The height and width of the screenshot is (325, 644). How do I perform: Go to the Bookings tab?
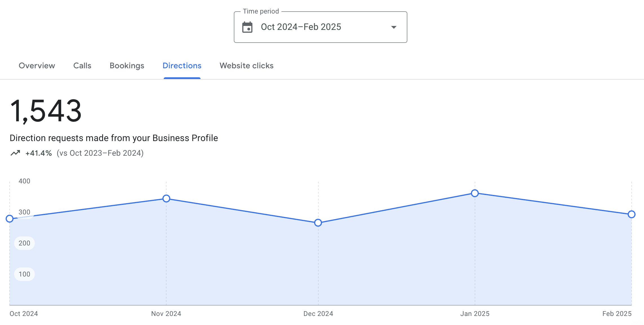pyautogui.click(x=127, y=65)
